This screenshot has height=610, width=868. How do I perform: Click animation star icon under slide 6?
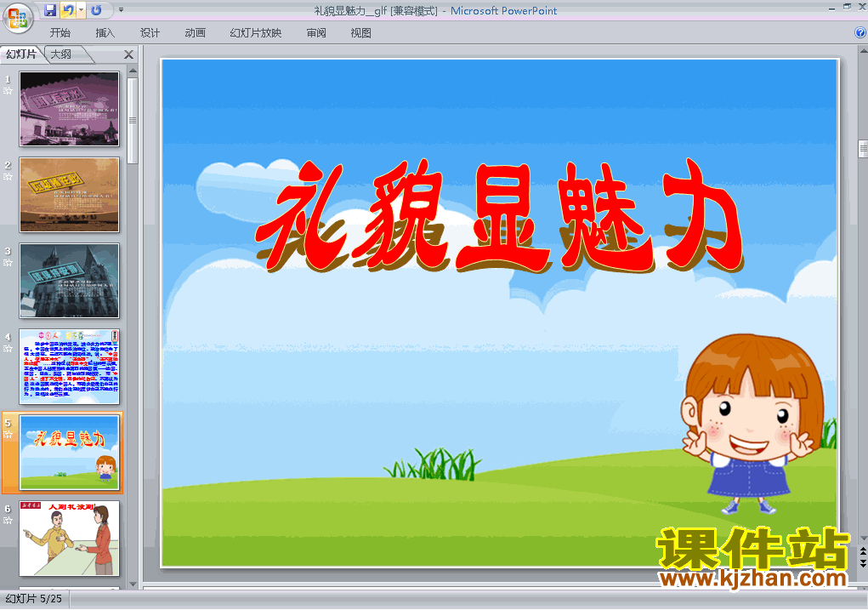8,521
